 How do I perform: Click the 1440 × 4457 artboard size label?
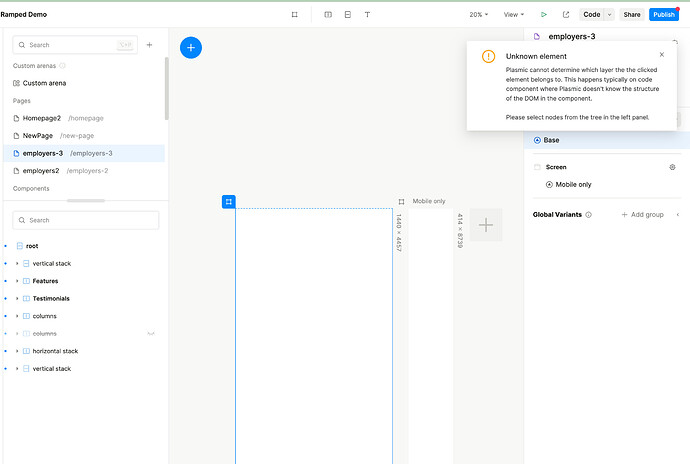click(x=399, y=232)
